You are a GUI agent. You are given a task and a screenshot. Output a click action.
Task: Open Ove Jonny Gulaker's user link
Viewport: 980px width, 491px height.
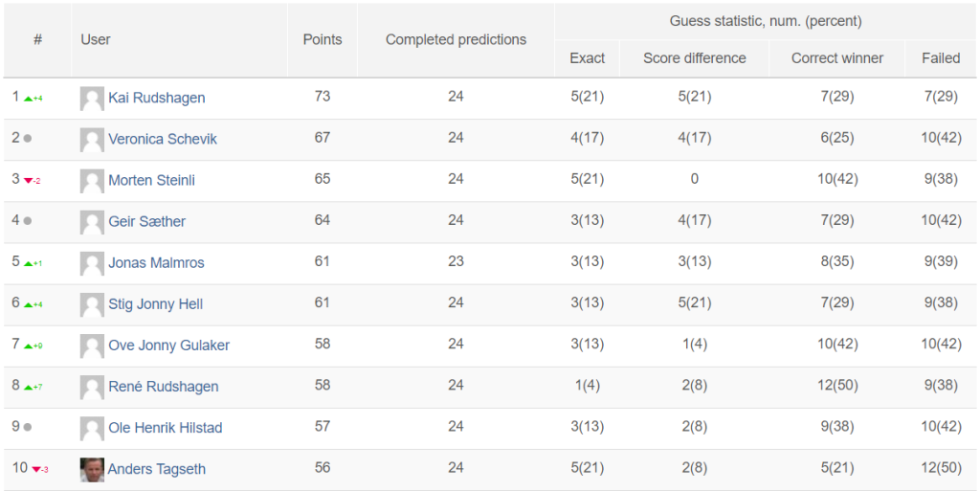pyautogui.click(x=168, y=345)
